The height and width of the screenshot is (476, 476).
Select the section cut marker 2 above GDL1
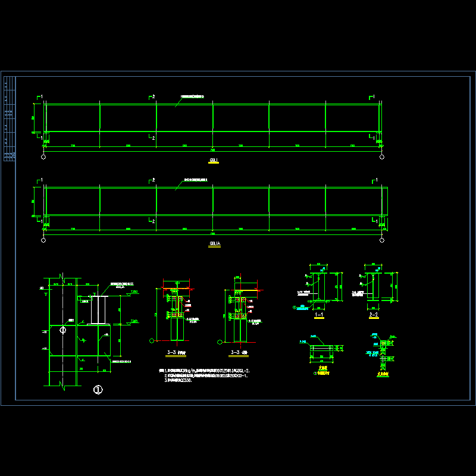(153, 96)
